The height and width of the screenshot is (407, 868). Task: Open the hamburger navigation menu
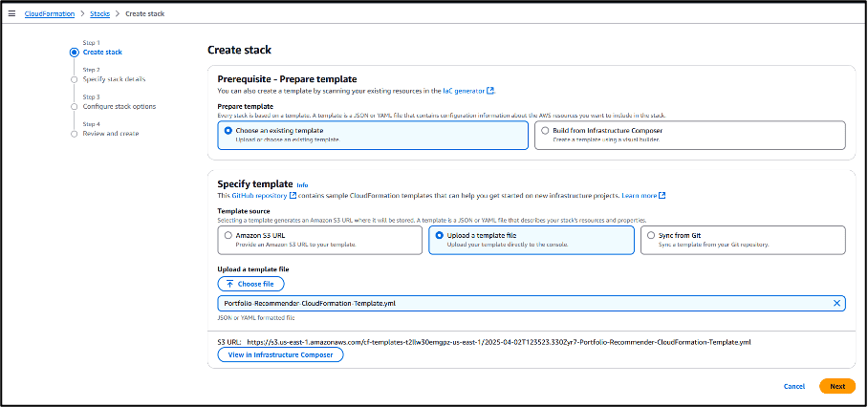(x=11, y=15)
